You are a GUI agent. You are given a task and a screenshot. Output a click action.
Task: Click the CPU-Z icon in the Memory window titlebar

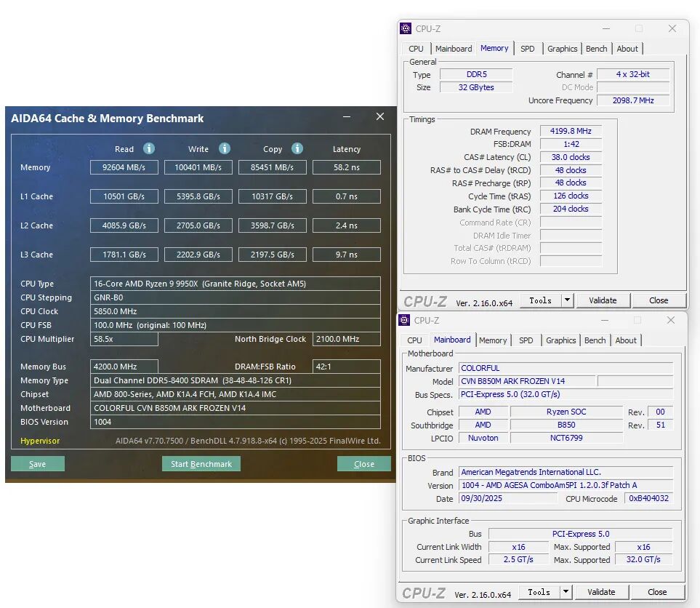[405, 28]
